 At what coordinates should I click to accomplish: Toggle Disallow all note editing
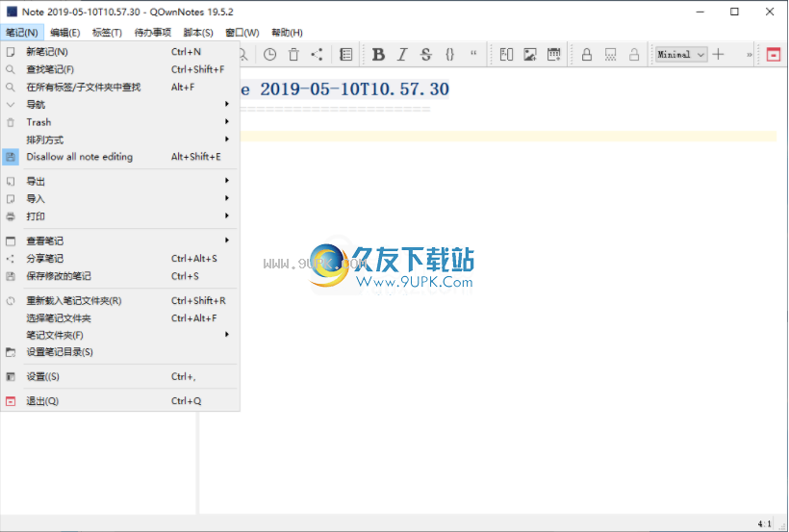(120, 157)
